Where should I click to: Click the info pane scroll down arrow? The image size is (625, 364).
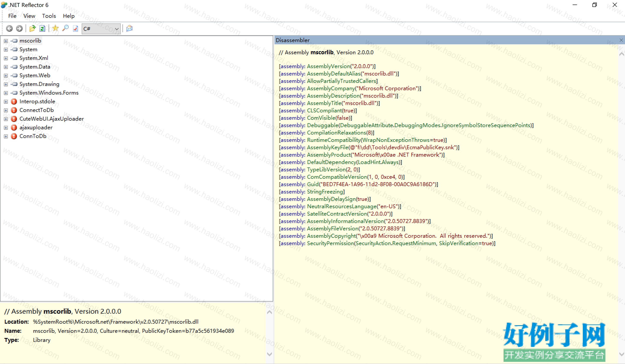(x=270, y=354)
